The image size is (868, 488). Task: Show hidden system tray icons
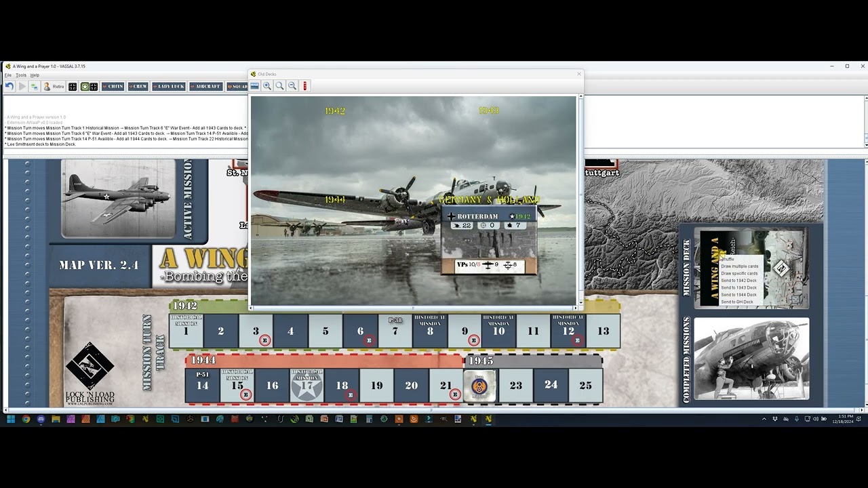click(764, 420)
